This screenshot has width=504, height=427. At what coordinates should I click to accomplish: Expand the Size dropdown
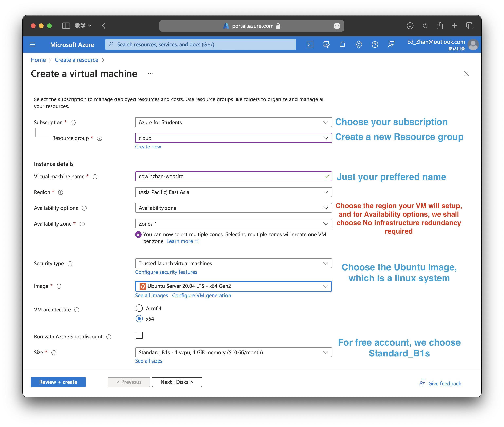(233, 352)
